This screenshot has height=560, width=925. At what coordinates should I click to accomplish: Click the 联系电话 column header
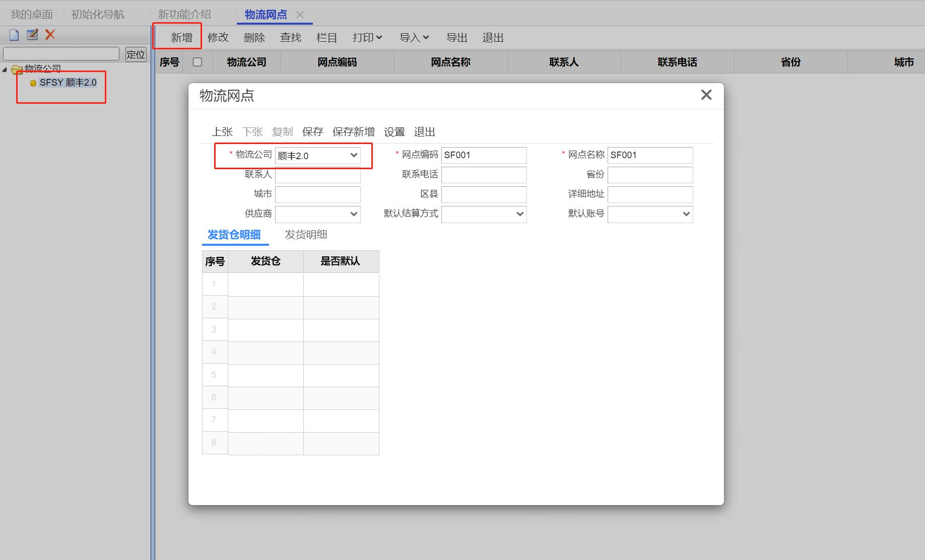click(x=678, y=62)
